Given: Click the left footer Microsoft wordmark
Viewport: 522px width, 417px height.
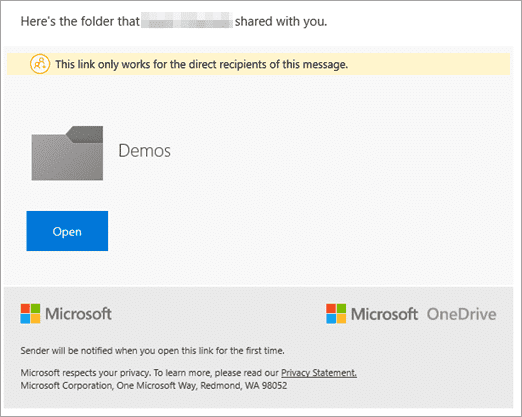Looking at the screenshot, I should (x=78, y=314).
